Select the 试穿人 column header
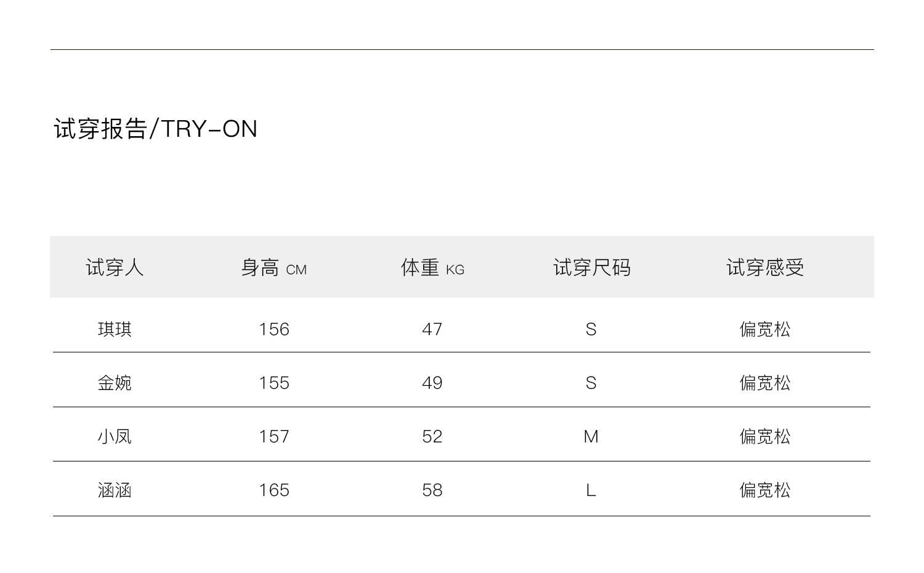Viewport: 924px width, 573px height. (x=115, y=267)
